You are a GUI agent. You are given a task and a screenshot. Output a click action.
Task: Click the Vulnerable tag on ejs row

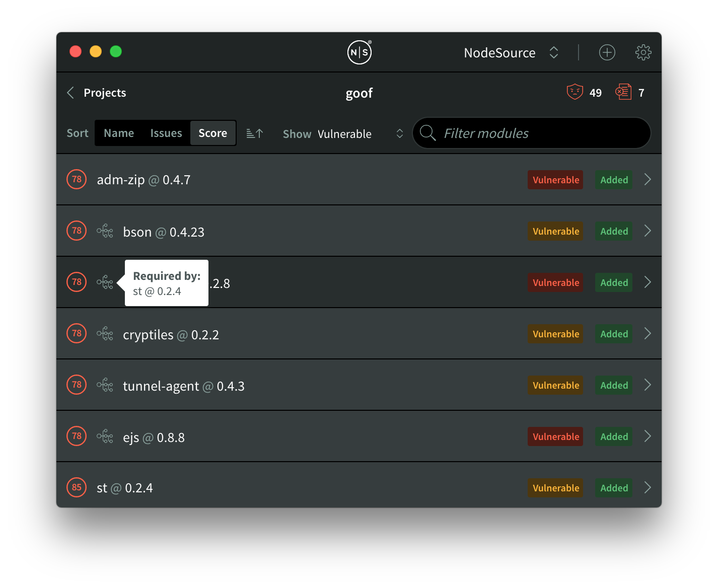[555, 436]
